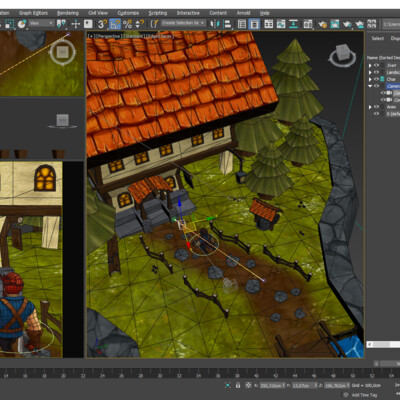Click the Selection Lock padlock icon
Viewport: 400px width, 400px height.
coord(238,385)
